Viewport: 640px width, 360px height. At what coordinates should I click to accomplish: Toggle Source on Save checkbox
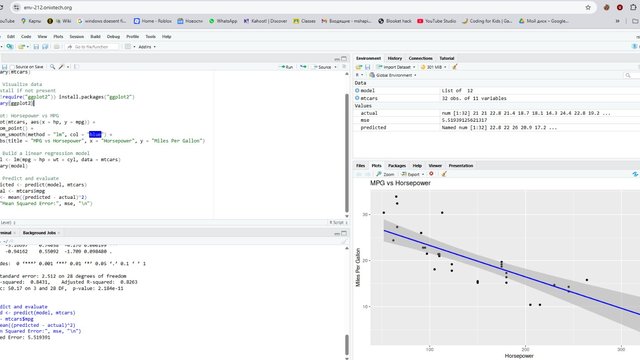coord(12,67)
